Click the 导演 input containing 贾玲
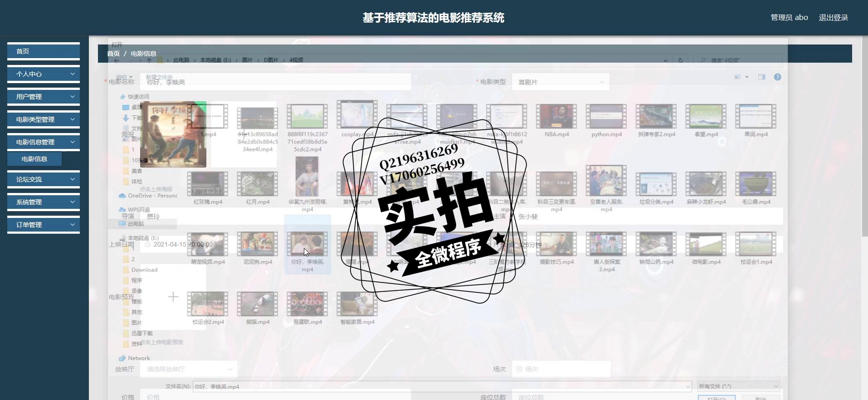Screen dimensions: 868x400 pyautogui.click(x=276, y=217)
